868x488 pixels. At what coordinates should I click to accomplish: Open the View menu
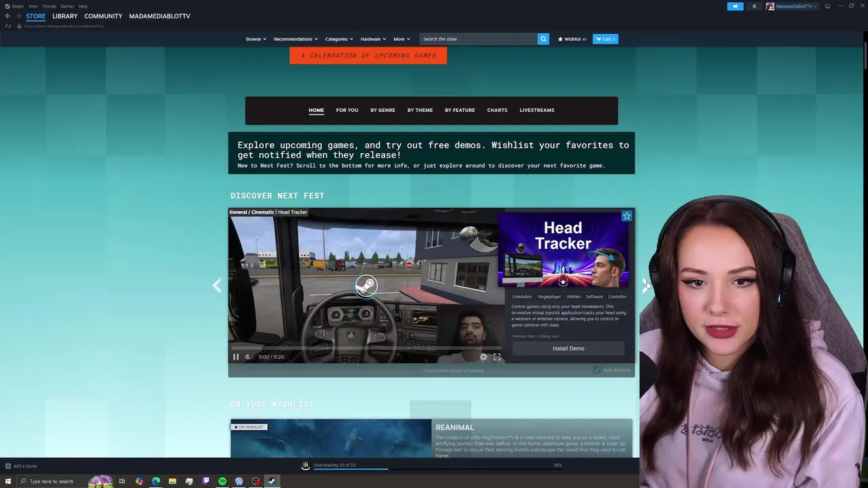point(33,6)
